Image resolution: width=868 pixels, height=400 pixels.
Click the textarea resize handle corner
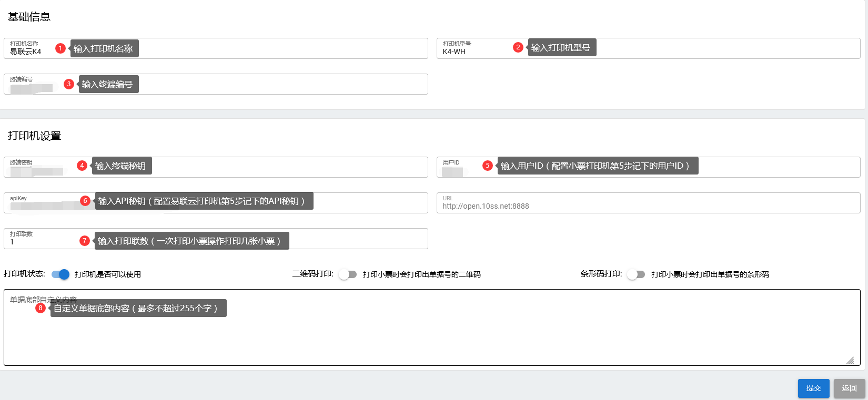point(850,361)
